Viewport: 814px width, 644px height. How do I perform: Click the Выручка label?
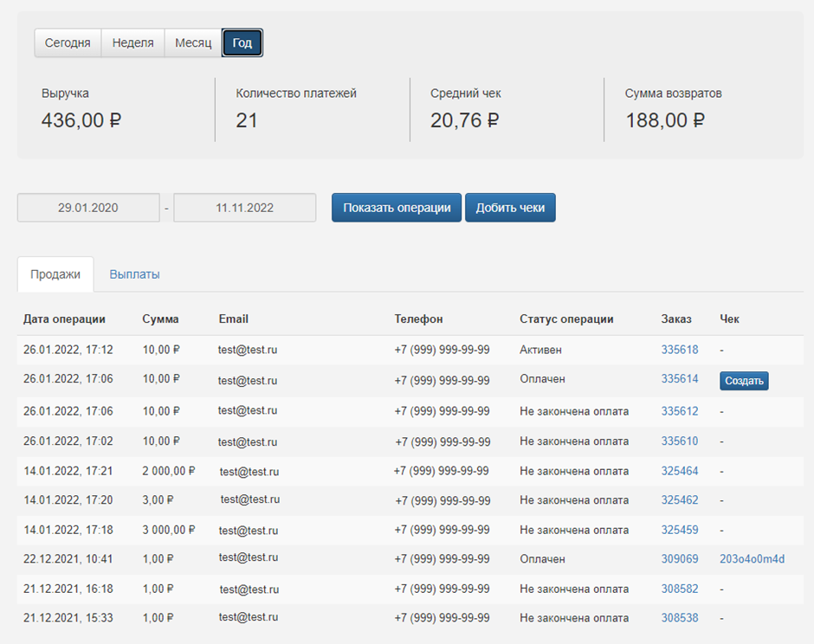coord(66,93)
